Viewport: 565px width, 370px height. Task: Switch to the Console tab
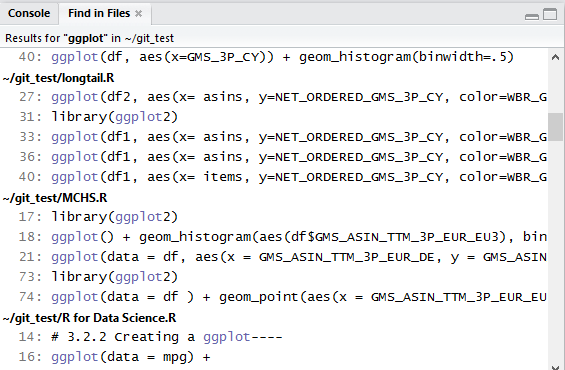(29, 14)
